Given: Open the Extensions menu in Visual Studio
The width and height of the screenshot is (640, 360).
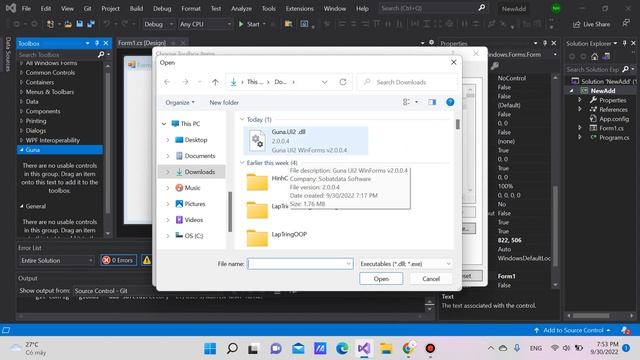Looking at the screenshot, I should tap(300, 8).
